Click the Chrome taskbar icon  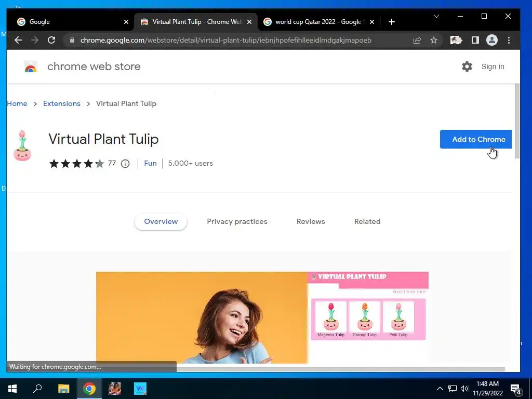(x=89, y=389)
